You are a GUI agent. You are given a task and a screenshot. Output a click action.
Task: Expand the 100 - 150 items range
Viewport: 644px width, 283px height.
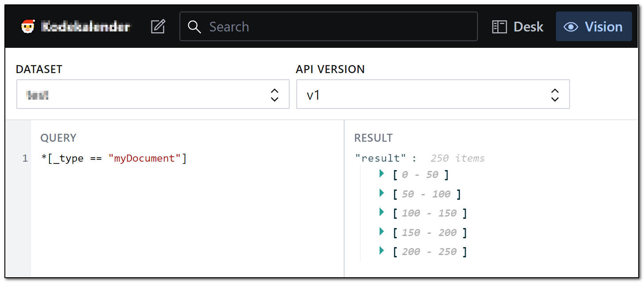381,212
